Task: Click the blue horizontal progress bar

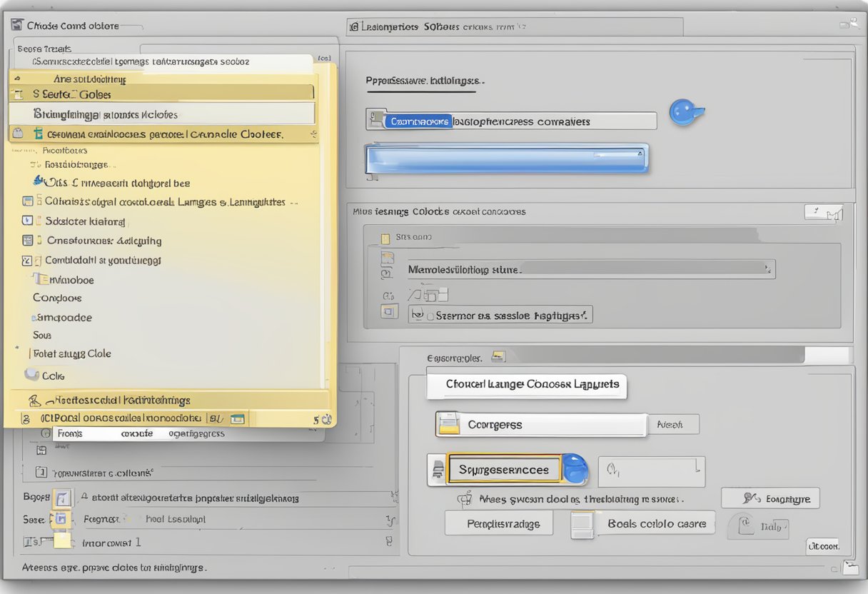Action: pos(506,158)
